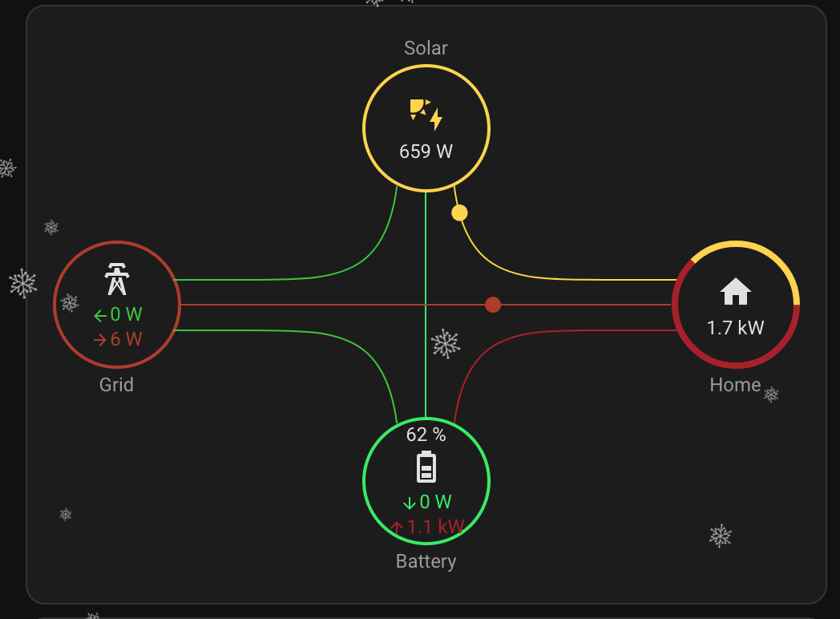Viewport: 840px width, 619px height.
Task: Click the grid transmission tower icon
Action: pyautogui.click(x=117, y=279)
